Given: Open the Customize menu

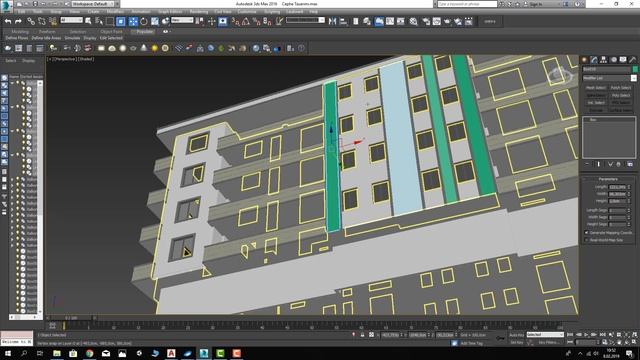Looking at the screenshot, I should (247, 12).
